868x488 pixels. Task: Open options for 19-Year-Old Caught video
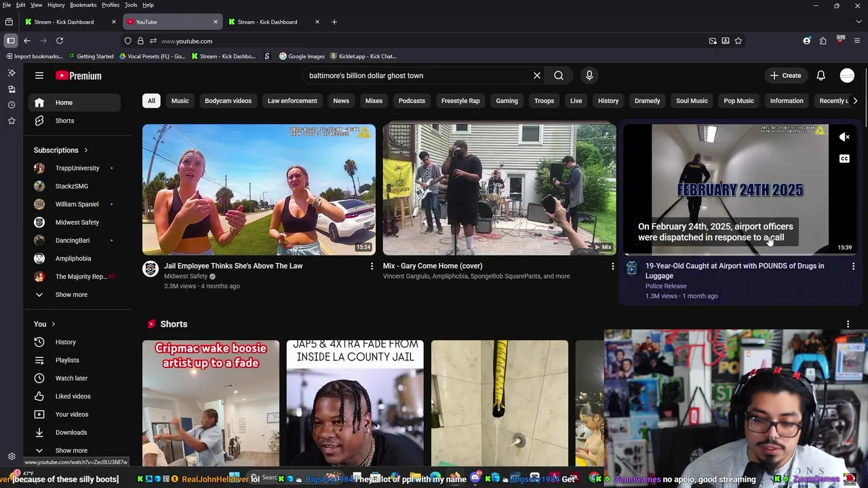[853, 266]
